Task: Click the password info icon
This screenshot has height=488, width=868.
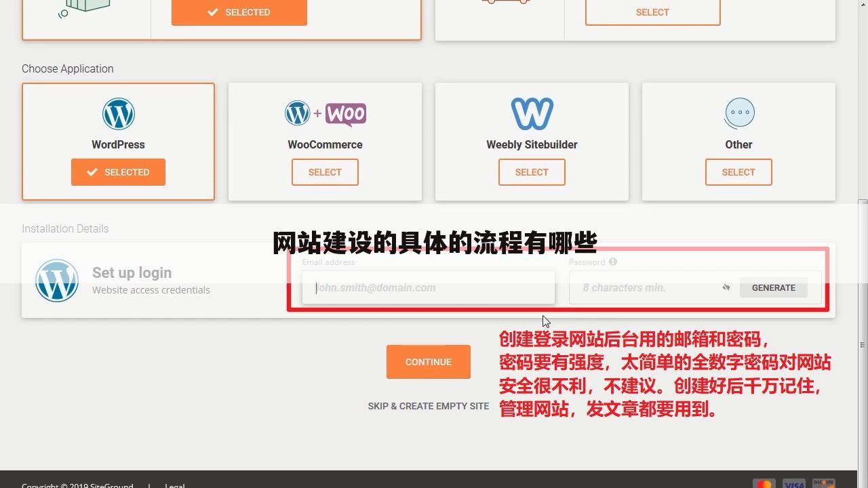Action: click(613, 262)
